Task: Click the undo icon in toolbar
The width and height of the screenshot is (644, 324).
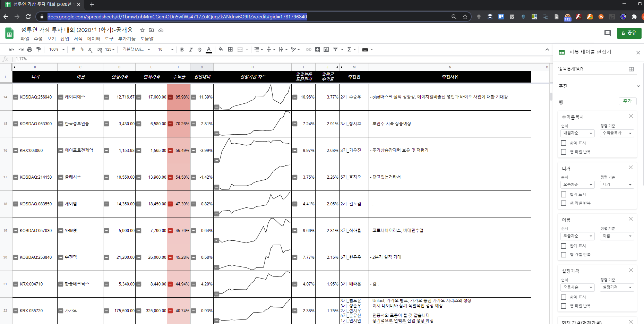Action: [12, 50]
